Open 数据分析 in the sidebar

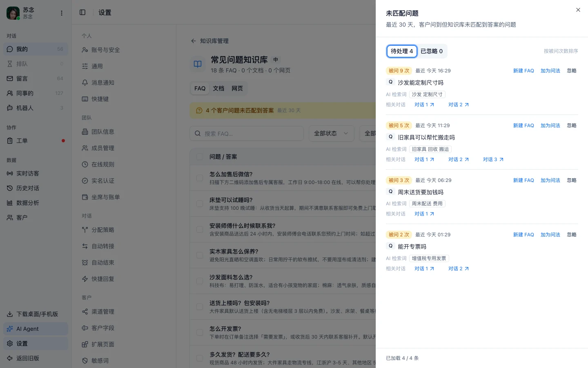pos(36,203)
